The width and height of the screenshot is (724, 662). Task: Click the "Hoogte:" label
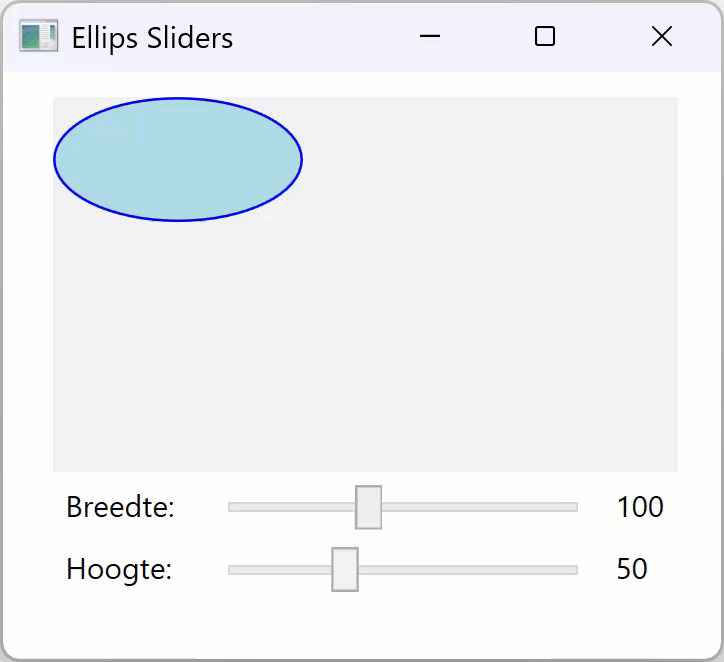(x=119, y=570)
